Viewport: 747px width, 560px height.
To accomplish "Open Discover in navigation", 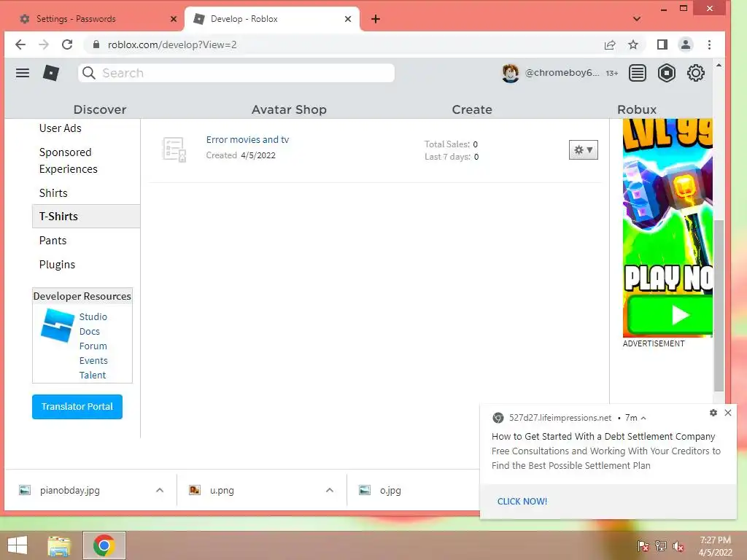I will pyautogui.click(x=100, y=109).
